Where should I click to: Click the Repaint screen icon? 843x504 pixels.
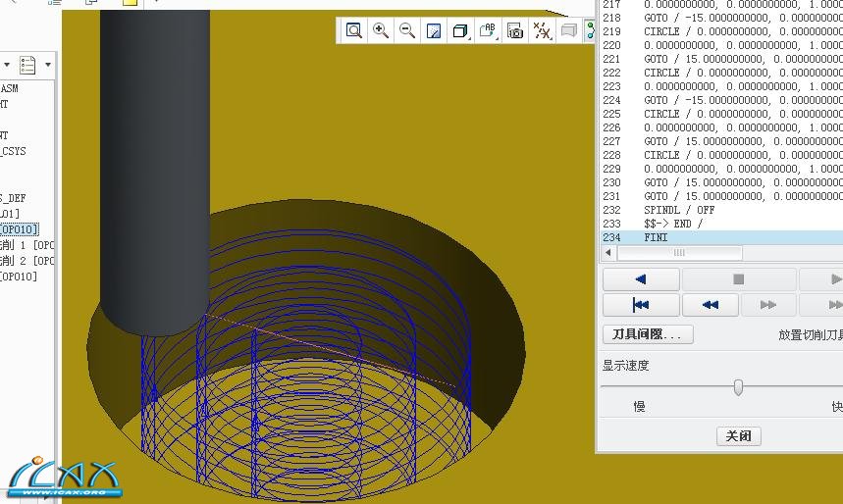pyautogui.click(x=434, y=31)
